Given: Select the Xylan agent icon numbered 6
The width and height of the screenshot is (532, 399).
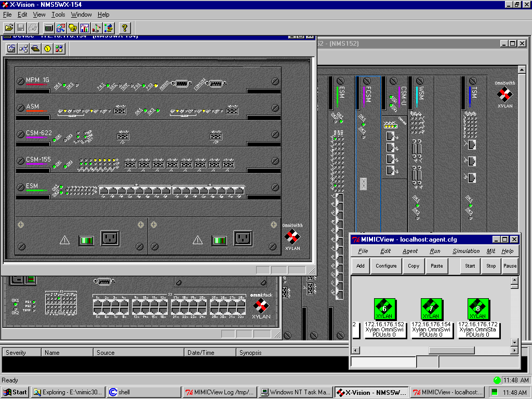Looking at the screenshot, I should (384, 309).
